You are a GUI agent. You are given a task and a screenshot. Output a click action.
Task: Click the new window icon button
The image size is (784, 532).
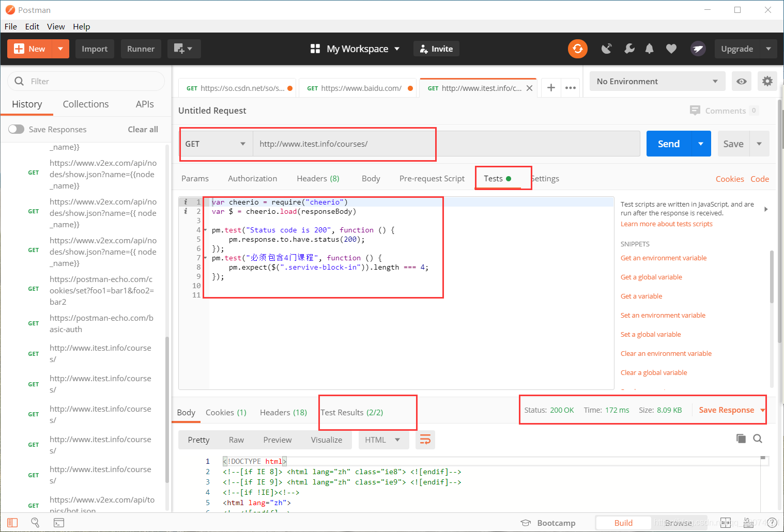[183, 49]
